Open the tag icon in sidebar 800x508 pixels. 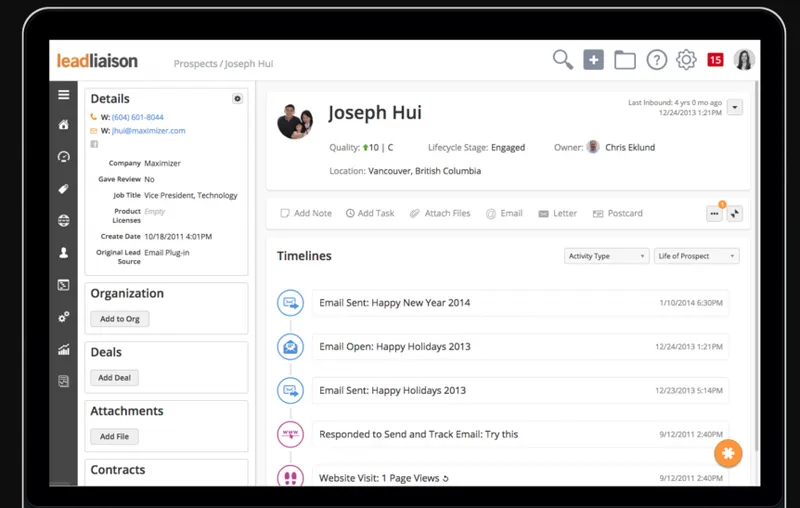64,189
